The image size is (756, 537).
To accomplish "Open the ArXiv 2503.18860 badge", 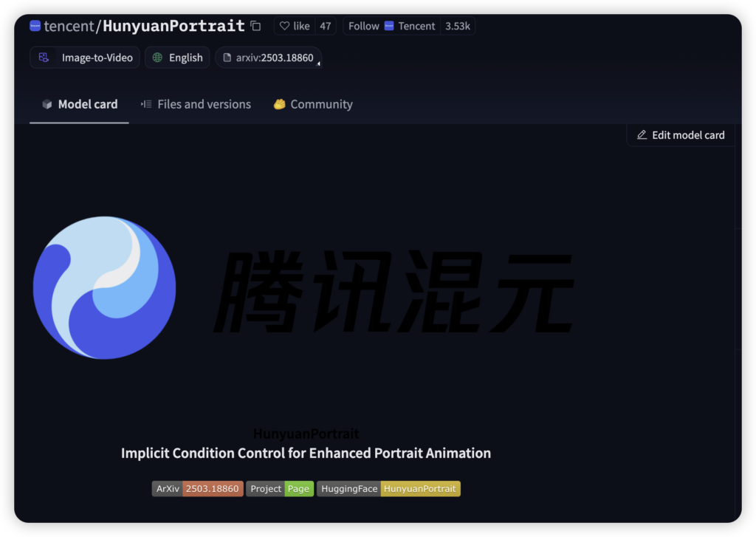I will tap(198, 489).
